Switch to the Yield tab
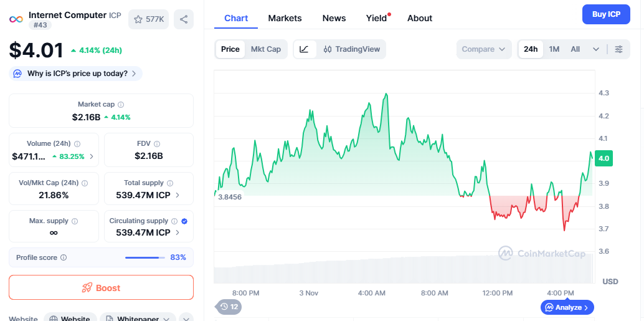Screen dimensions: 644x321 pyautogui.click(x=376, y=18)
